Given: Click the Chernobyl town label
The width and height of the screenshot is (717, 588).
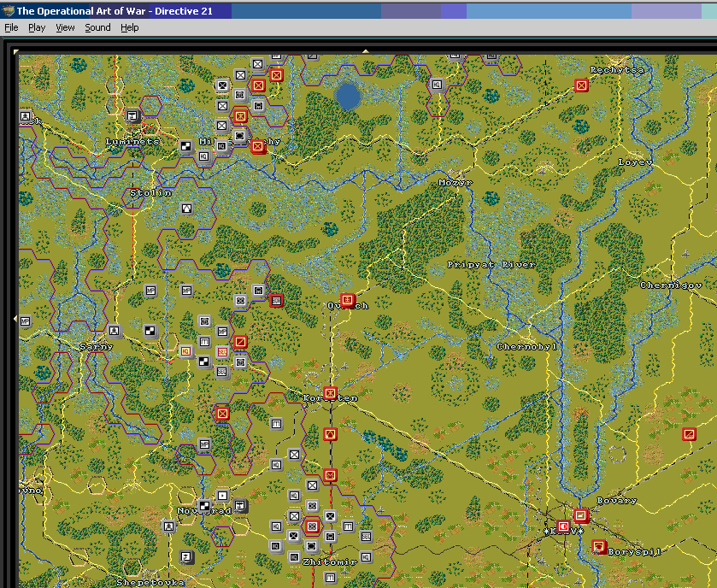Looking at the screenshot, I should click(526, 347).
